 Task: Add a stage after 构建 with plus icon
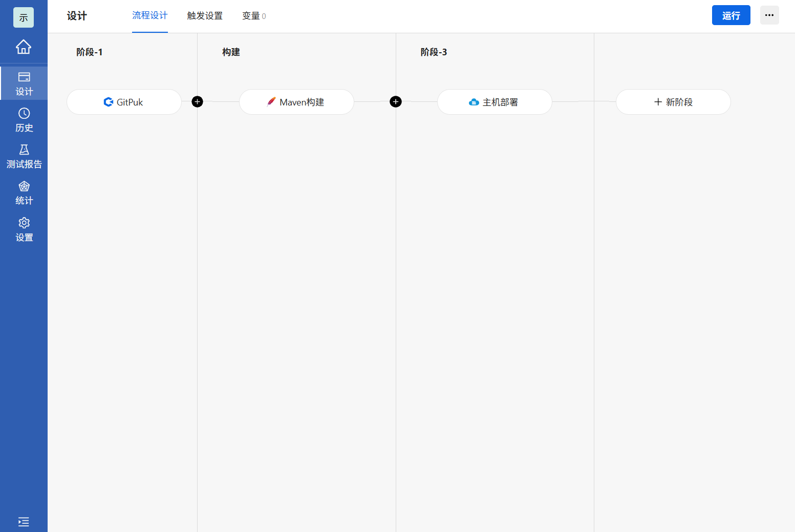click(x=396, y=102)
